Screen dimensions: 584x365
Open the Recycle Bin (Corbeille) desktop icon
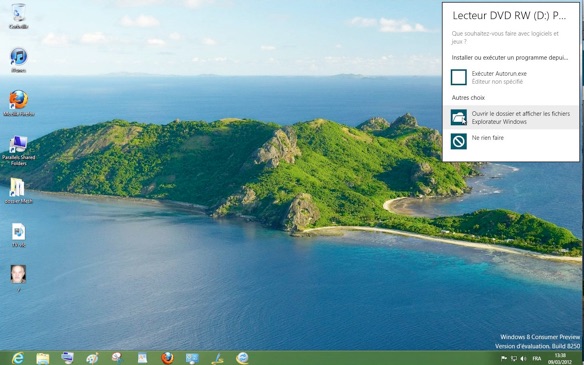click(18, 16)
